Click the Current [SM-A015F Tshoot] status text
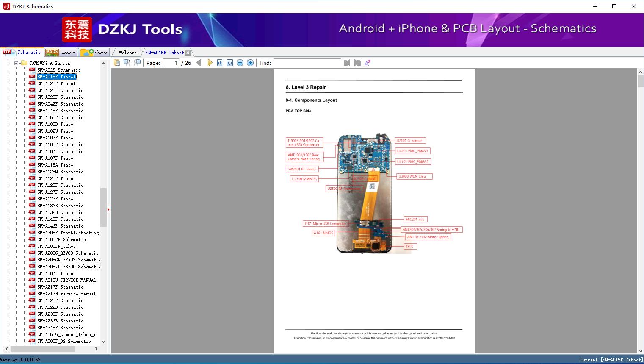 point(611,360)
